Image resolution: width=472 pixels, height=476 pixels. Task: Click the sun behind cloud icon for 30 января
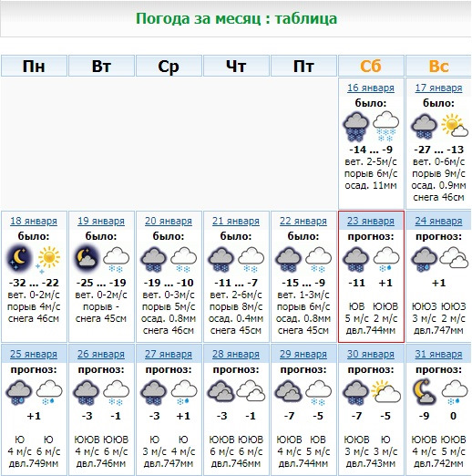coord(386,391)
